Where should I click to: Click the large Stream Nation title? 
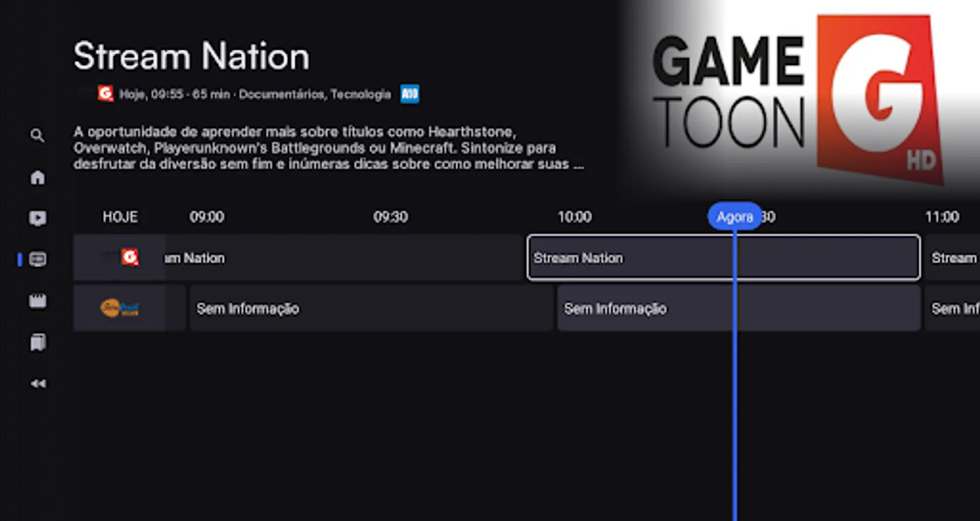(x=191, y=56)
